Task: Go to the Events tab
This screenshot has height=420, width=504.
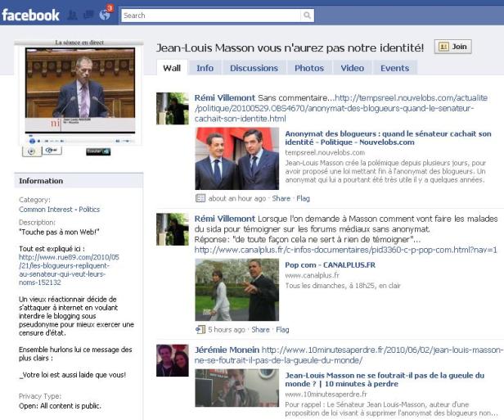Action: (394, 68)
